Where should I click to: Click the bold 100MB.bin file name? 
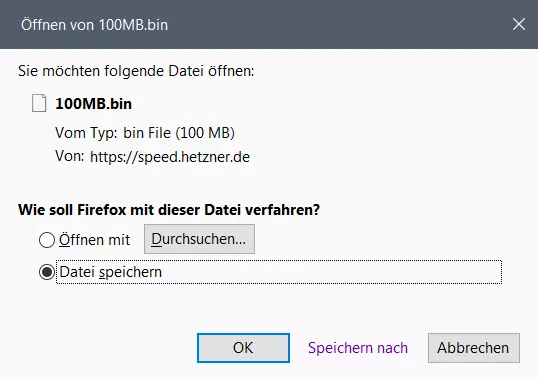pos(93,104)
